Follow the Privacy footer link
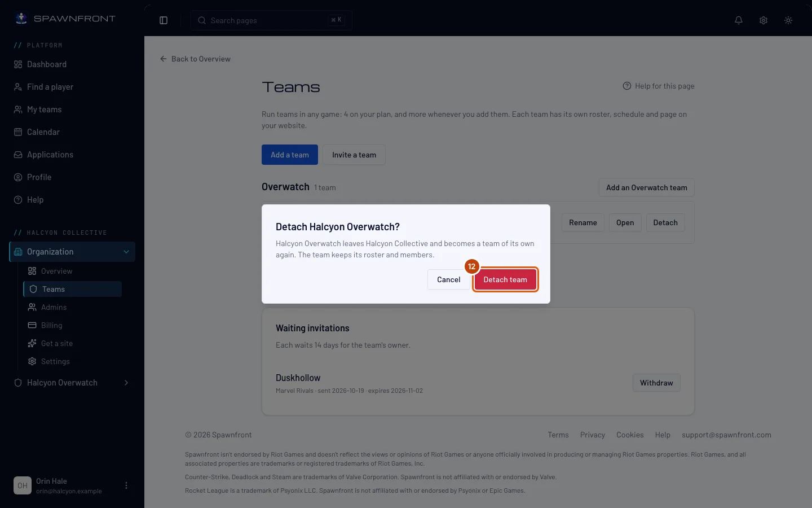The height and width of the screenshot is (508, 812). point(593,435)
